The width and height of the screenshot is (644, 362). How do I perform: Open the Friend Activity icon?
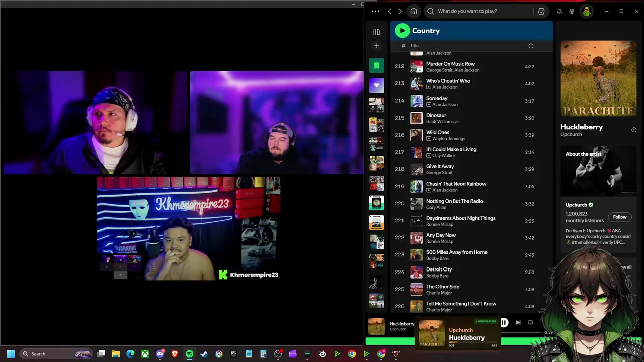point(572,11)
